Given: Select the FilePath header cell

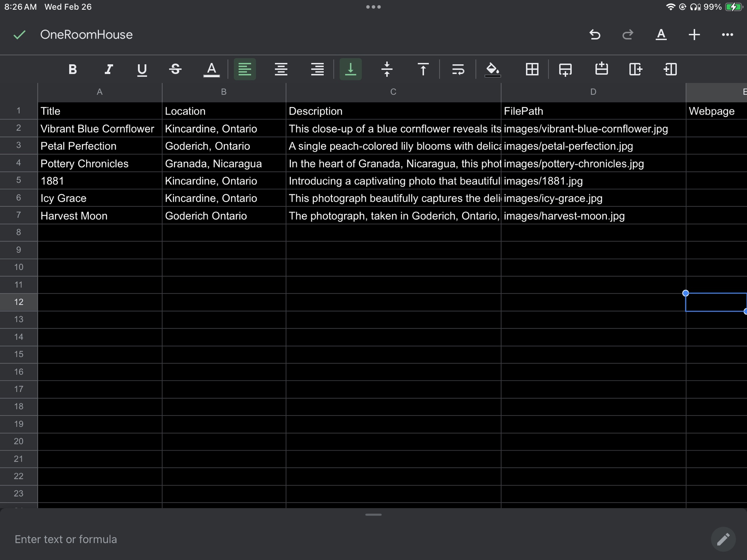Looking at the screenshot, I should pyautogui.click(x=593, y=111).
